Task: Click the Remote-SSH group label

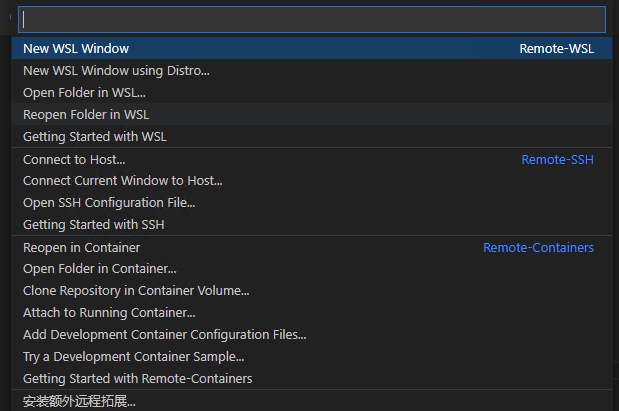Action: pyautogui.click(x=557, y=159)
